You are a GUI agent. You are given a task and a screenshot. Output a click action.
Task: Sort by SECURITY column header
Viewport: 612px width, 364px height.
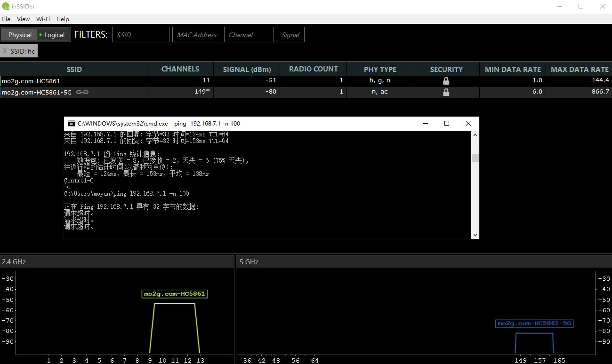446,69
